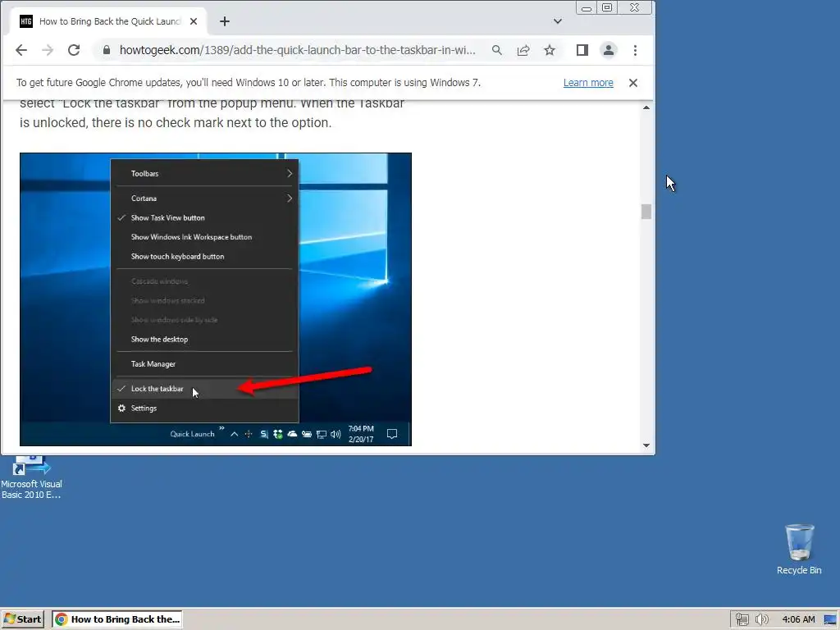Click the howtogeek.com URL in address bar
The width and height of the screenshot is (840, 630).
(297, 50)
